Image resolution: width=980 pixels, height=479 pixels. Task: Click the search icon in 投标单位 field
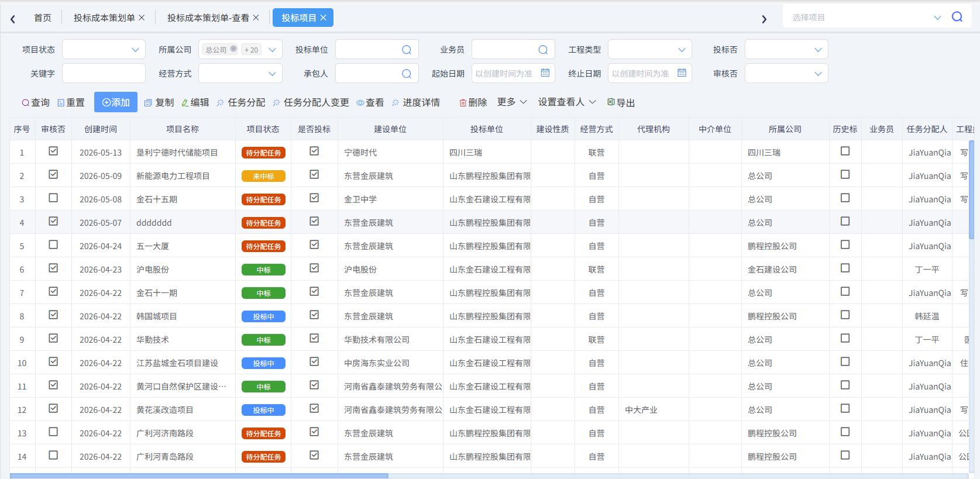tap(407, 50)
